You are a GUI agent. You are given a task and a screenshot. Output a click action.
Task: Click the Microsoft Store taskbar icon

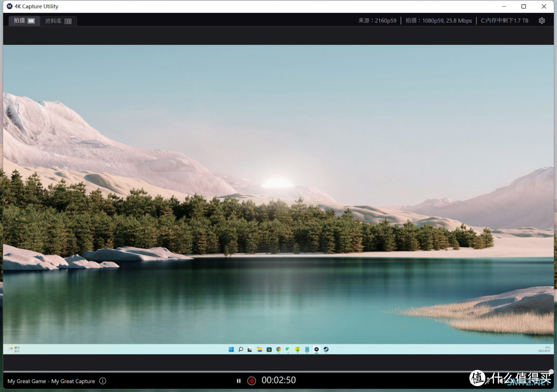(269, 349)
